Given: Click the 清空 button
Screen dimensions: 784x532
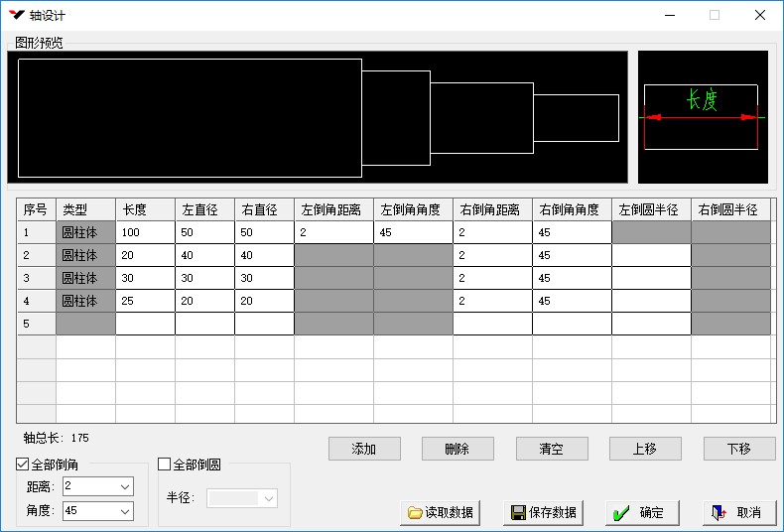Looking at the screenshot, I should [552, 449].
